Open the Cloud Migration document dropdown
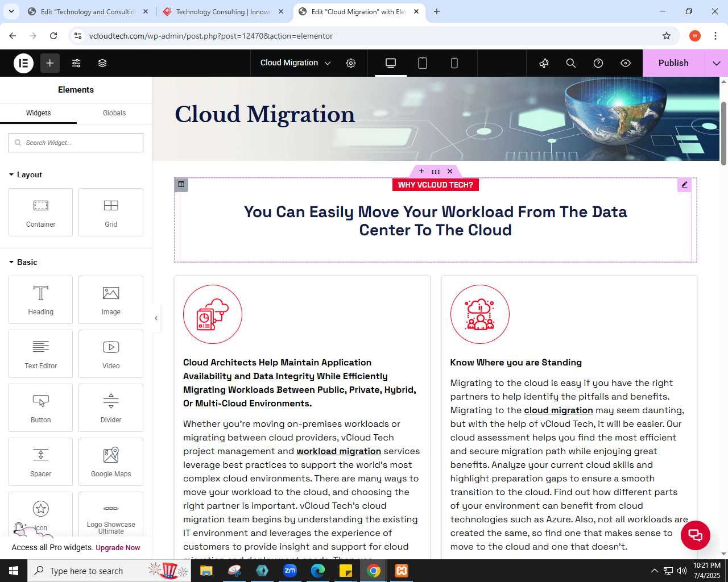The image size is (728, 582). pos(295,63)
